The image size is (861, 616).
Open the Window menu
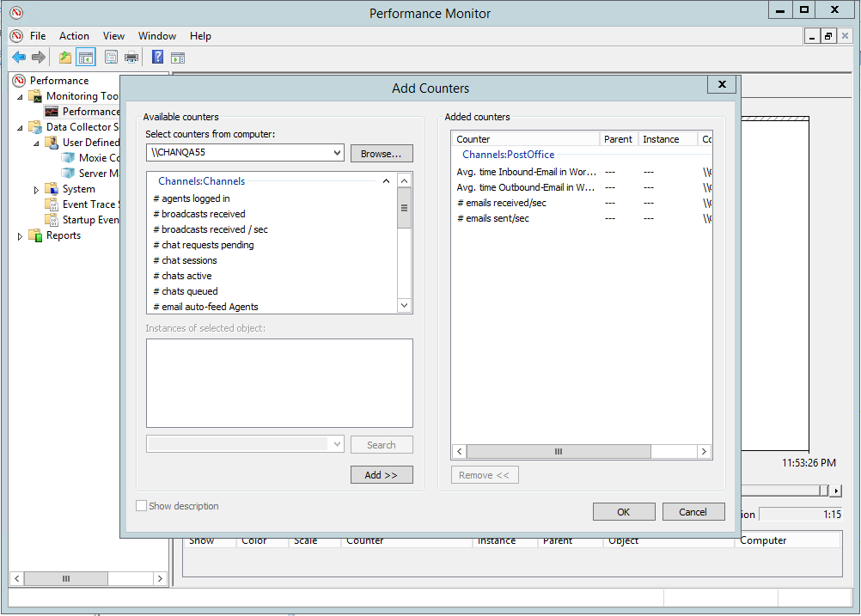[x=157, y=36]
